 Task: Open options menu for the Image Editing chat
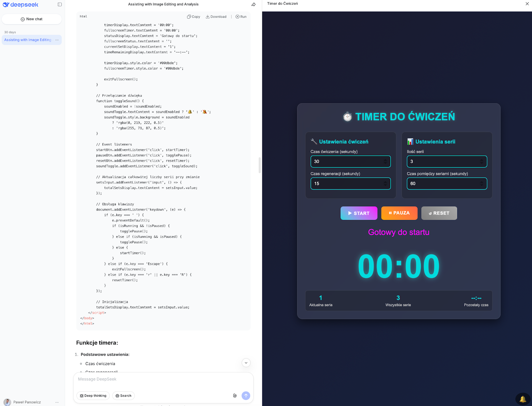[57, 40]
